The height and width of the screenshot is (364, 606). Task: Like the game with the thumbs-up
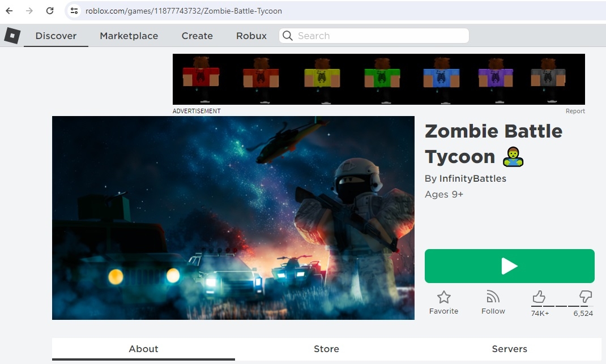(x=539, y=296)
